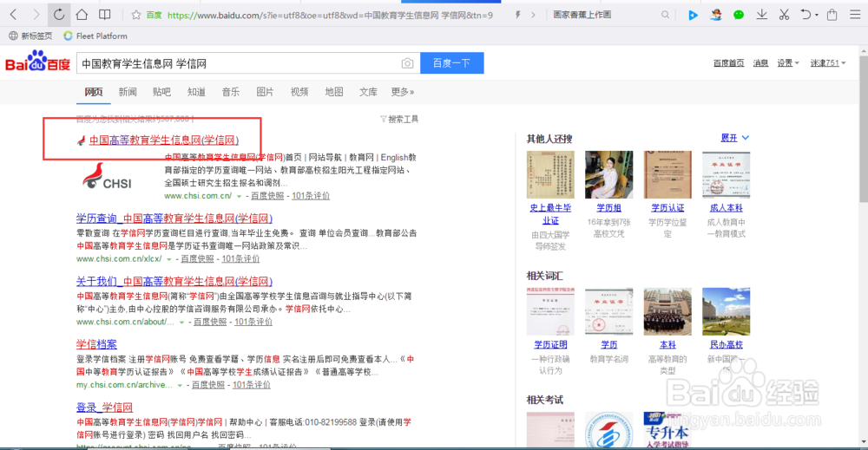Open 中国高等教育学生信息网(学信网) first result

point(164,140)
